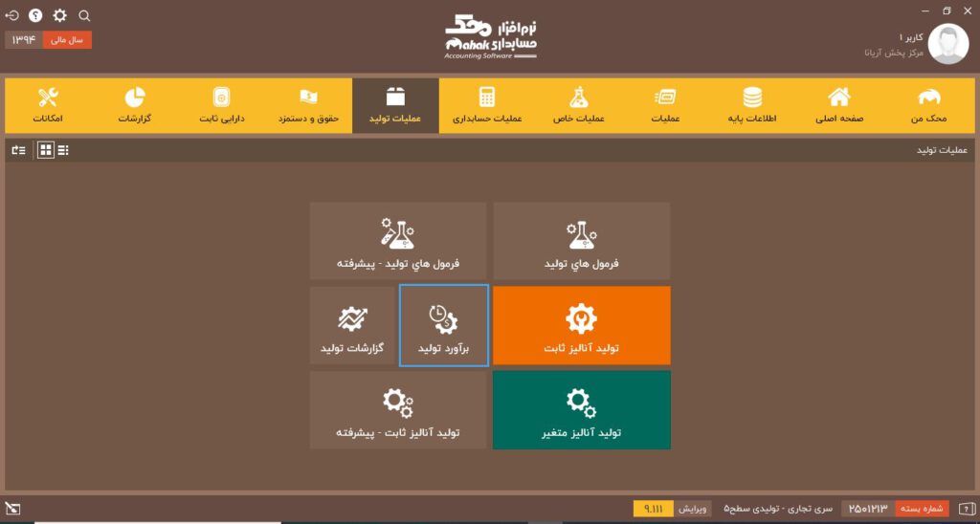Open دارایی ثابت tab

tap(221, 105)
